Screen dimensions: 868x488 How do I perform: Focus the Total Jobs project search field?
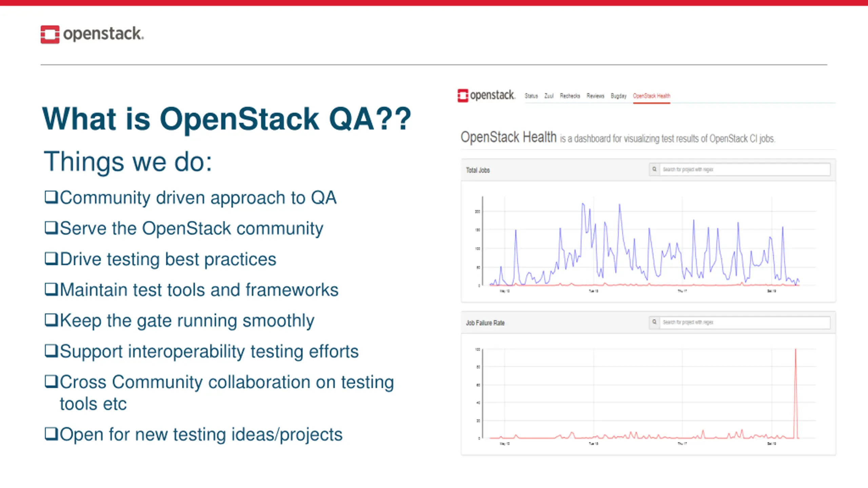(x=745, y=169)
